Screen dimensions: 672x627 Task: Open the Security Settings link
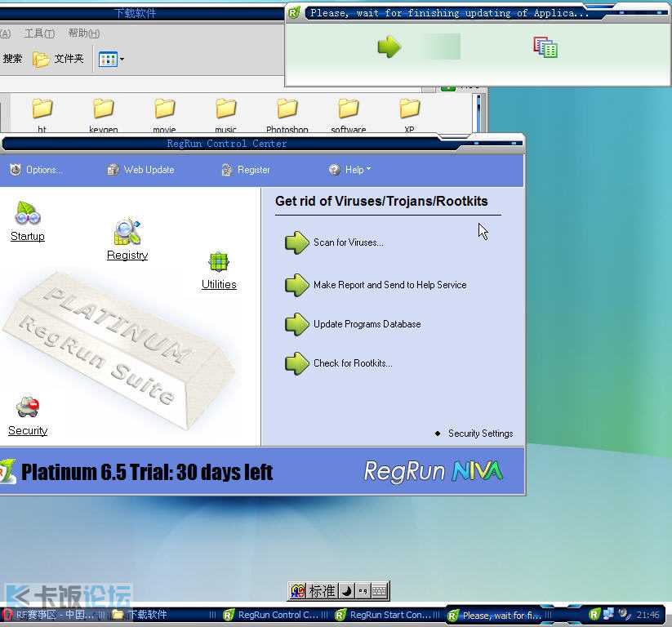(480, 434)
